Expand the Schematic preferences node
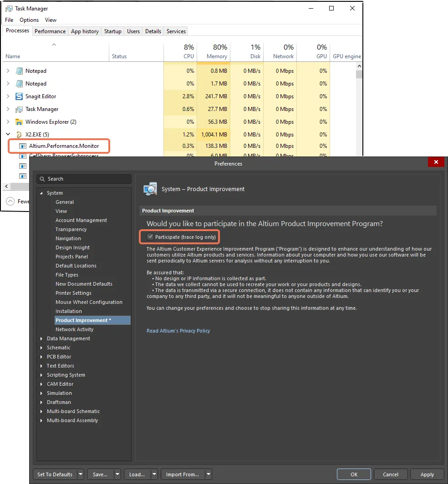Image resolution: width=448 pixels, height=484 pixels. coord(41,348)
